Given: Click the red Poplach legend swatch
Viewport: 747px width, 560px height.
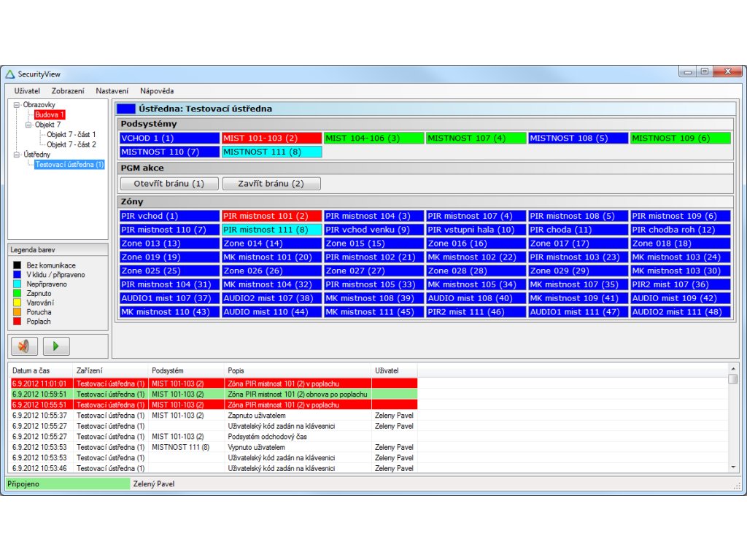Looking at the screenshot, I should 16,321.
